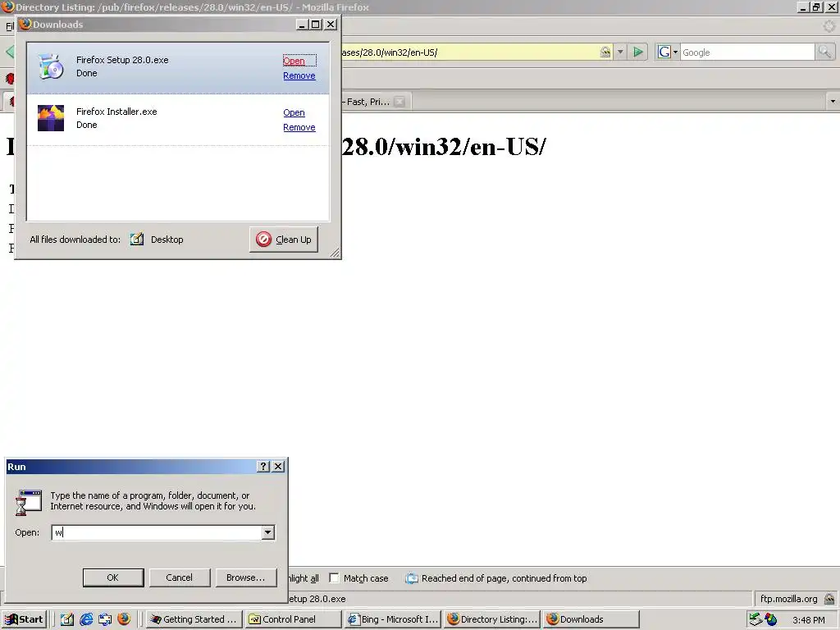The width and height of the screenshot is (840, 630).
Task: Click the lock icon beside ftp.mozilla.org in status bar
Action: click(x=829, y=598)
